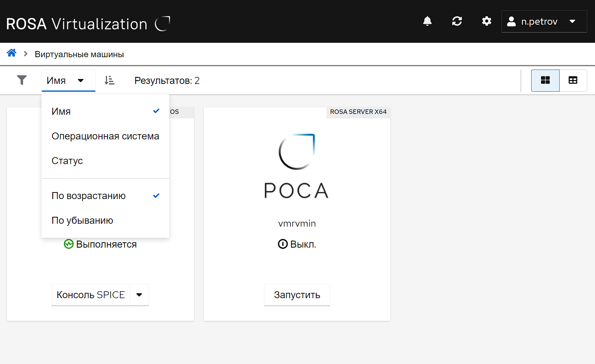Open settings gear in top bar
595x364 pixels.
coord(486,21)
